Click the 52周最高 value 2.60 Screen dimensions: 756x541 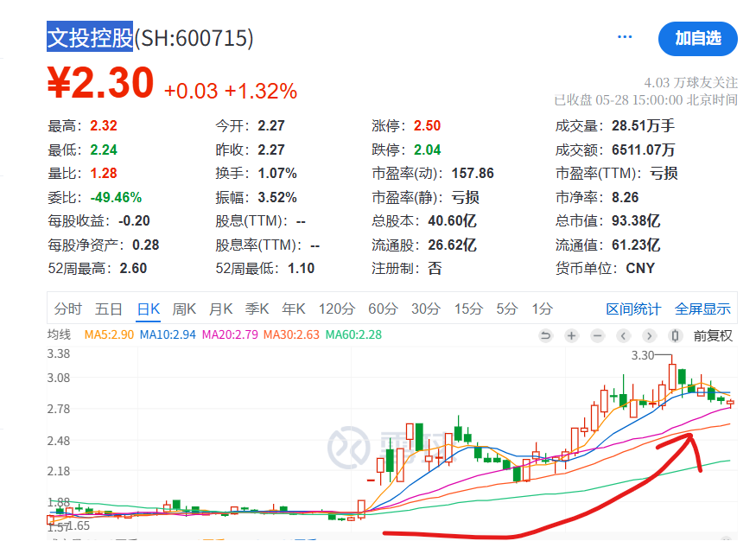[134, 268]
